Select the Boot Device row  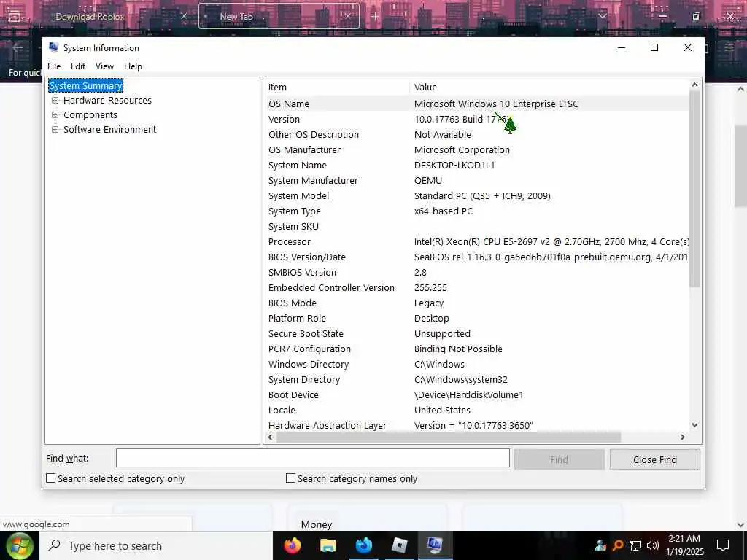pyautogui.click(x=476, y=394)
